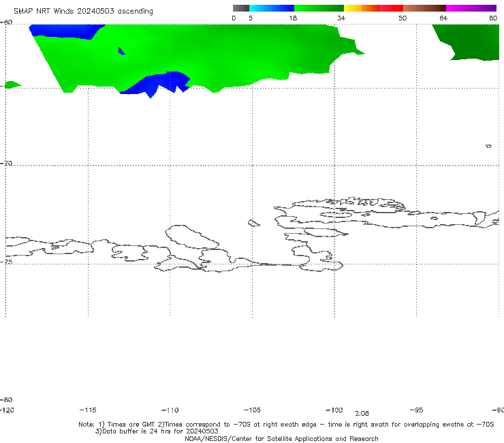This screenshot has width=504, height=443.
Task: Click the magenta-purple segment of the color bar
Action: (471, 8)
